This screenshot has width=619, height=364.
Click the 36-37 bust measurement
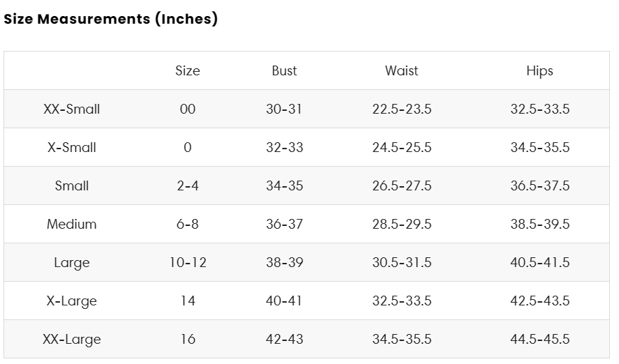click(x=284, y=224)
